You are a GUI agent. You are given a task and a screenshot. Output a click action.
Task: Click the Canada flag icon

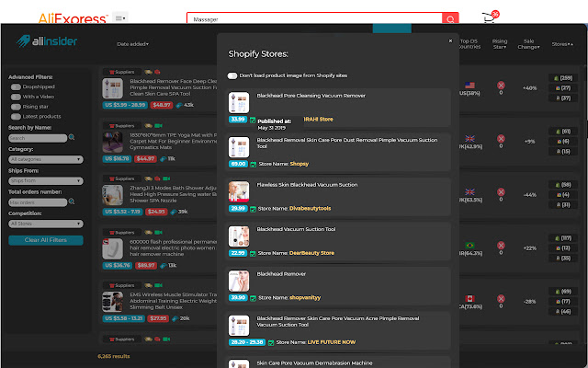tap(469, 298)
